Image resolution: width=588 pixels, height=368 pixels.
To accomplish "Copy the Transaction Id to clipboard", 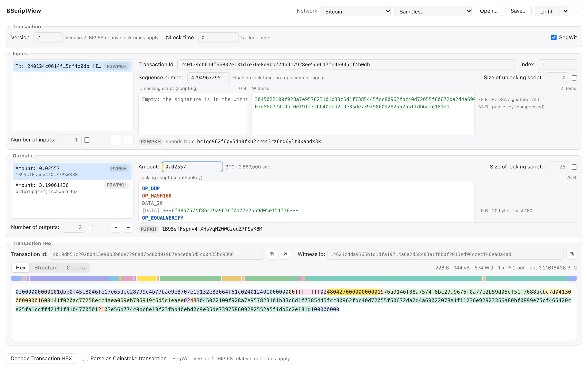I will (x=272, y=254).
